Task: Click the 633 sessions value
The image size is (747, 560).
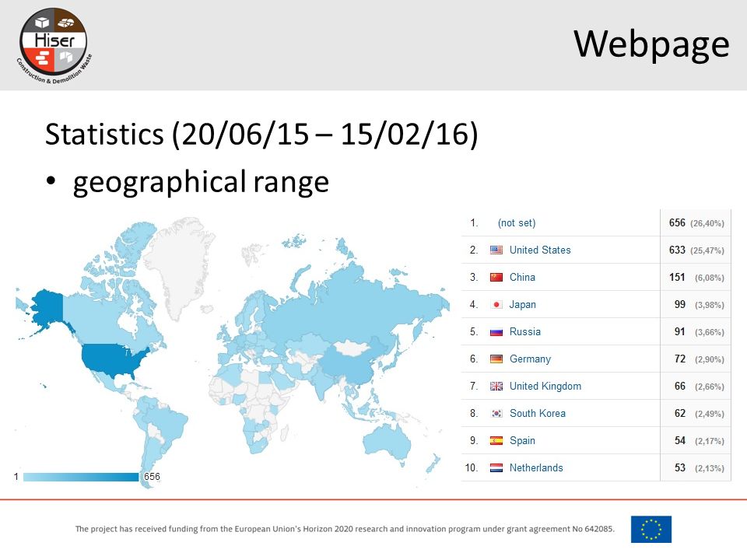Action: [x=676, y=250]
